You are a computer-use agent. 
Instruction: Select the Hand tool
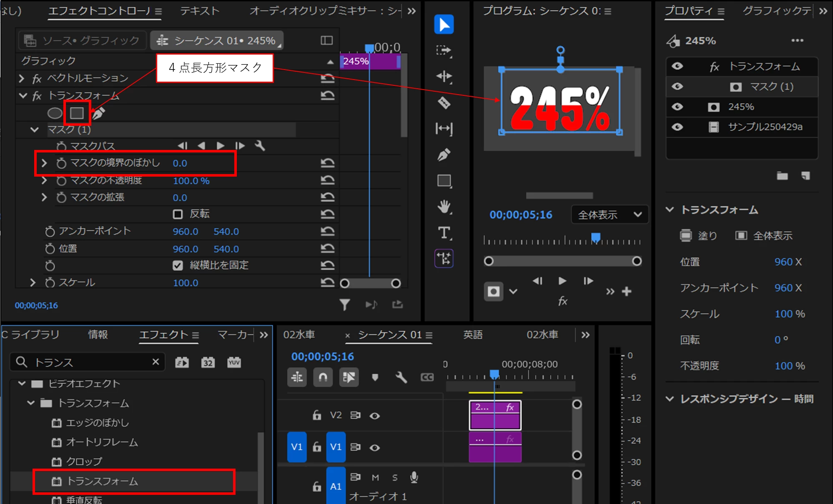[444, 207]
